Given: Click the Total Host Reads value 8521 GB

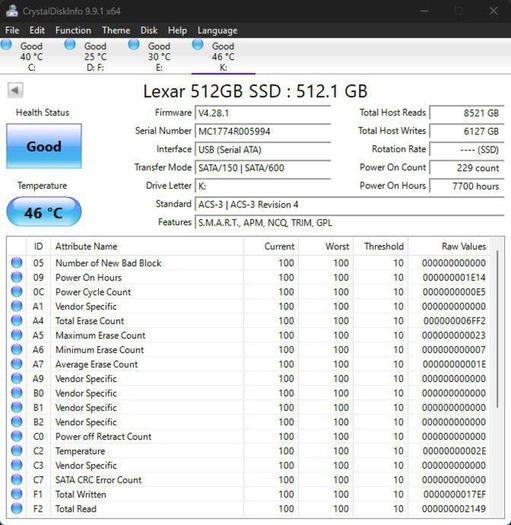Looking at the screenshot, I should pyautogui.click(x=467, y=113).
